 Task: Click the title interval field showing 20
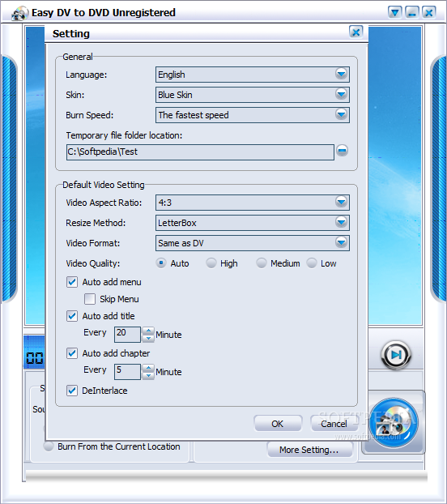pos(127,335)
